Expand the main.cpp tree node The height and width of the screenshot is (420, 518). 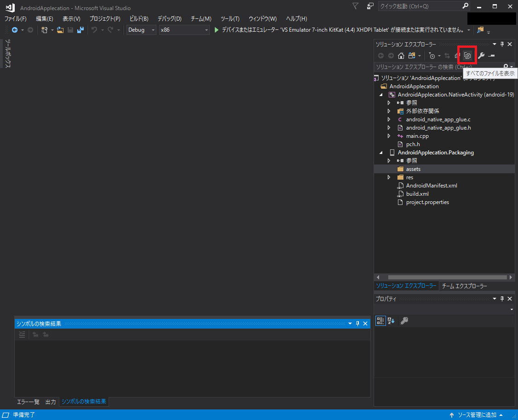tap(389, 136)
